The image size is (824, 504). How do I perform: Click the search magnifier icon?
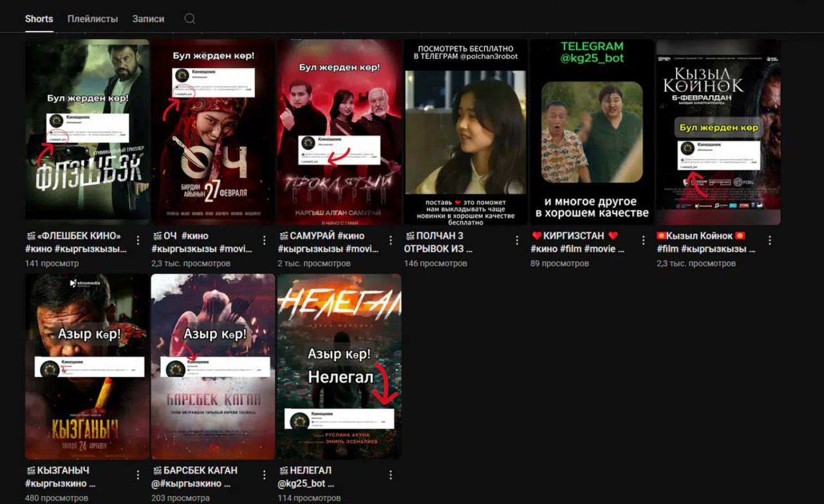pos(190,19)
